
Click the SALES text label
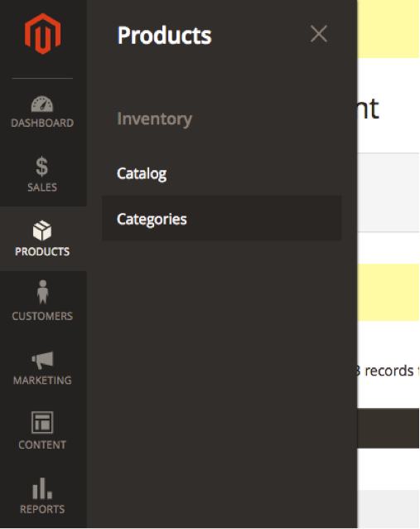tap(42, 187)
